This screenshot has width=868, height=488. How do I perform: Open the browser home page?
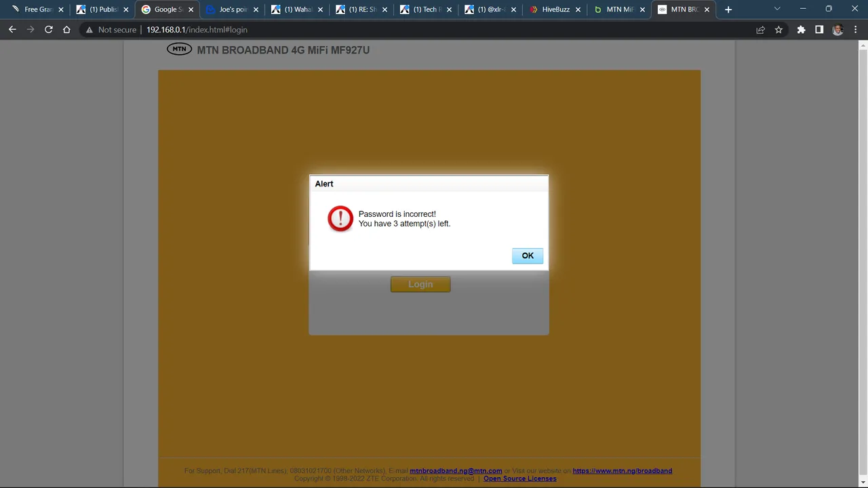[x=66, y=30]
